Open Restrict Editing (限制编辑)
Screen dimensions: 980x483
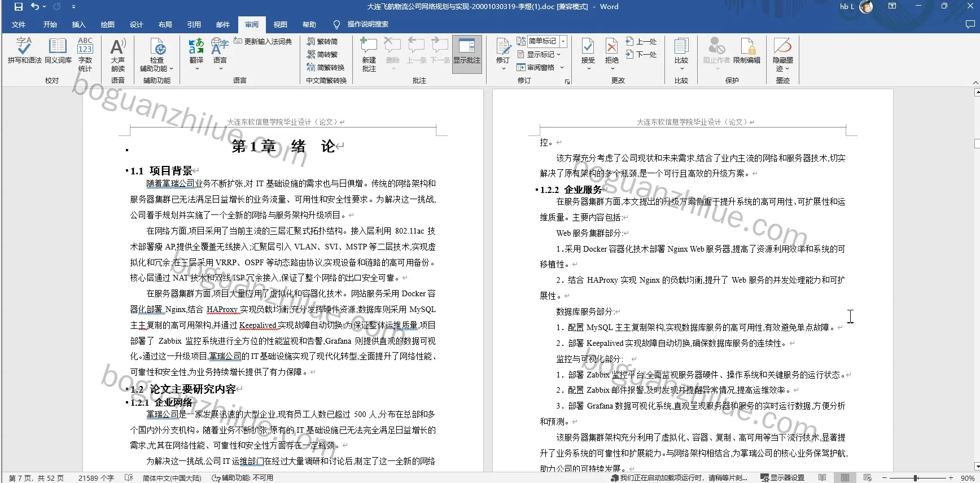[x=747, y=51]
